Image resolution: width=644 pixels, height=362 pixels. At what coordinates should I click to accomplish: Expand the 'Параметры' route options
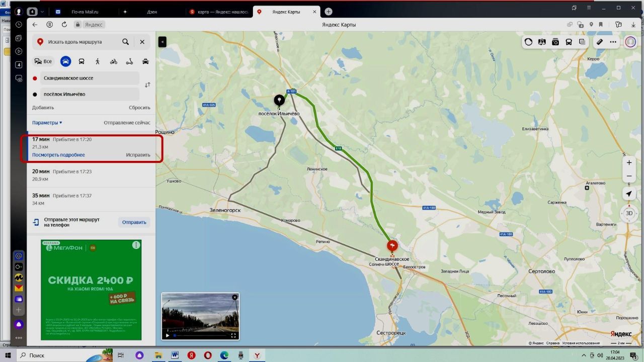coord(47,123)
